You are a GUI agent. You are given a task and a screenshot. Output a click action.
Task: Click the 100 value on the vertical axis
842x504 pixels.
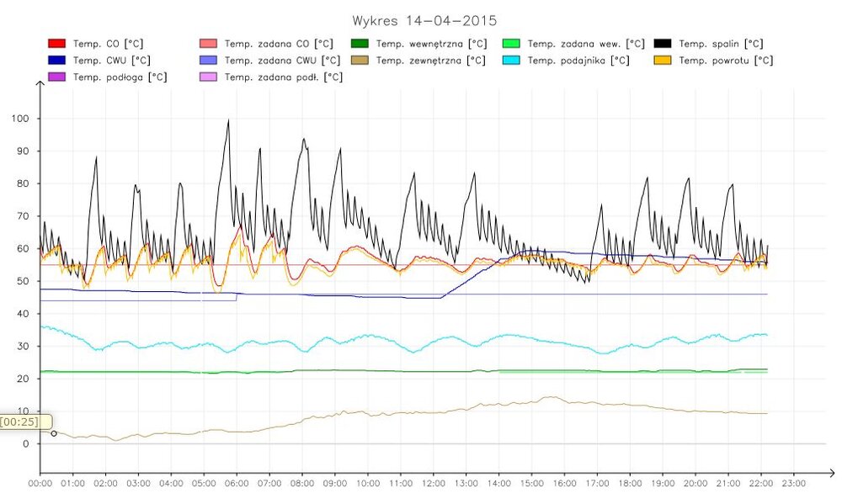click(x=21, y=119)
